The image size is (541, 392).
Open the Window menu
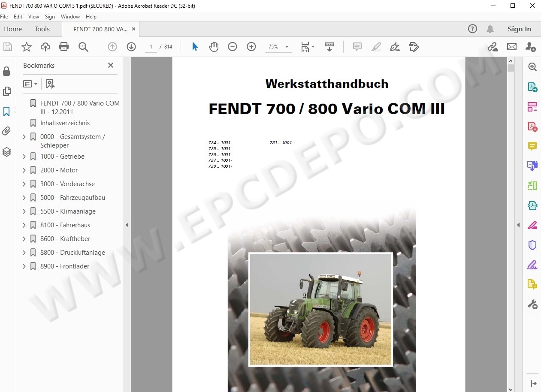[70, 17]
